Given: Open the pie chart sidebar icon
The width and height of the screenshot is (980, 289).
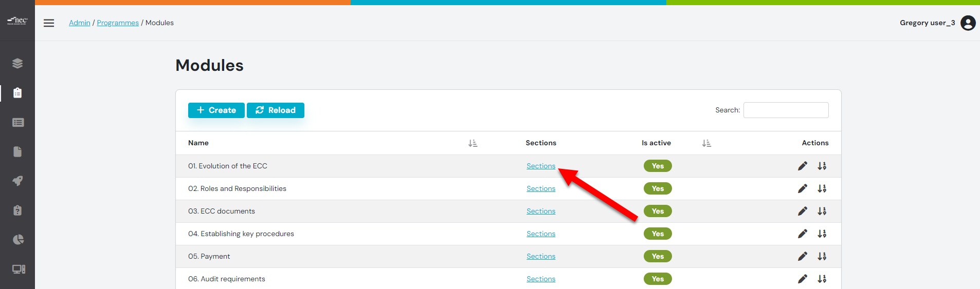Looking at the screenshot, I should click(18, 240).
